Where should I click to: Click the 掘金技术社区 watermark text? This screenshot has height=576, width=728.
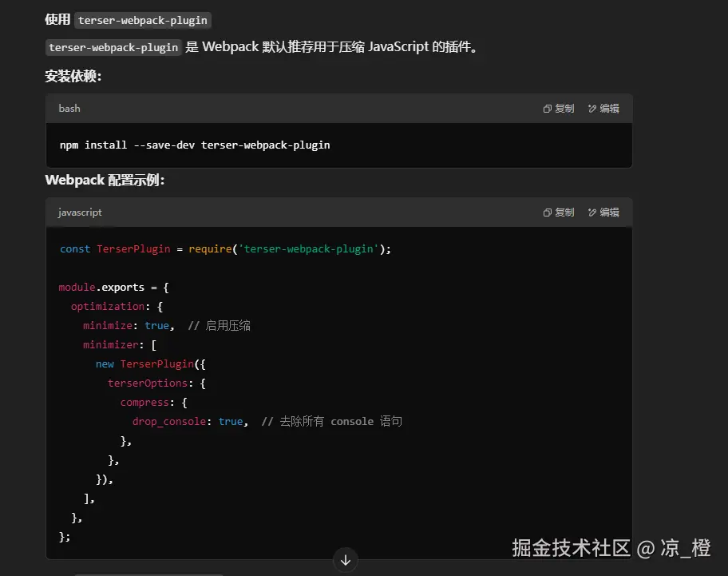(x=571, y=548)
